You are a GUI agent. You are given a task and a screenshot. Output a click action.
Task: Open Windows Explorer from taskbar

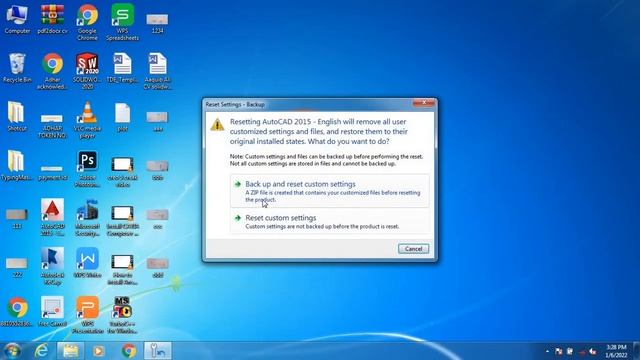click(70, 351)
